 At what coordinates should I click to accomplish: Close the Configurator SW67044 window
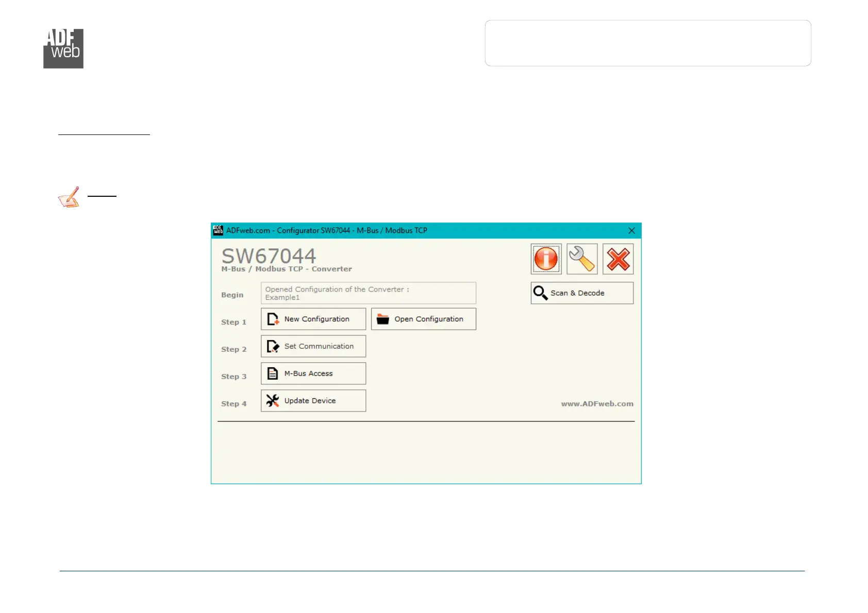pos(631,231)
